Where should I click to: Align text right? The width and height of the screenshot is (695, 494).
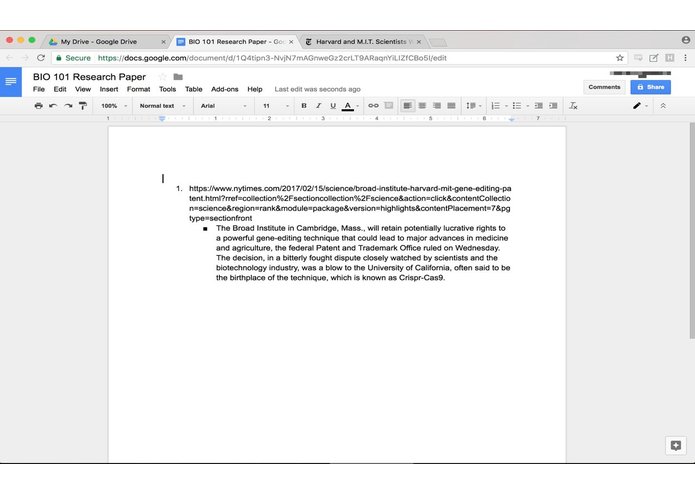pyautogui.click(x=437, y=106)
